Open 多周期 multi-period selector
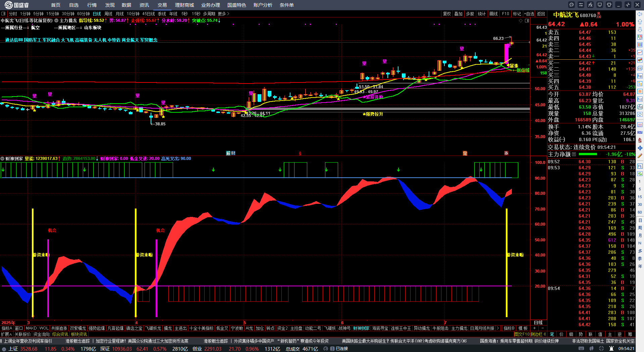 pyautogui.click(x=209, y=14)
